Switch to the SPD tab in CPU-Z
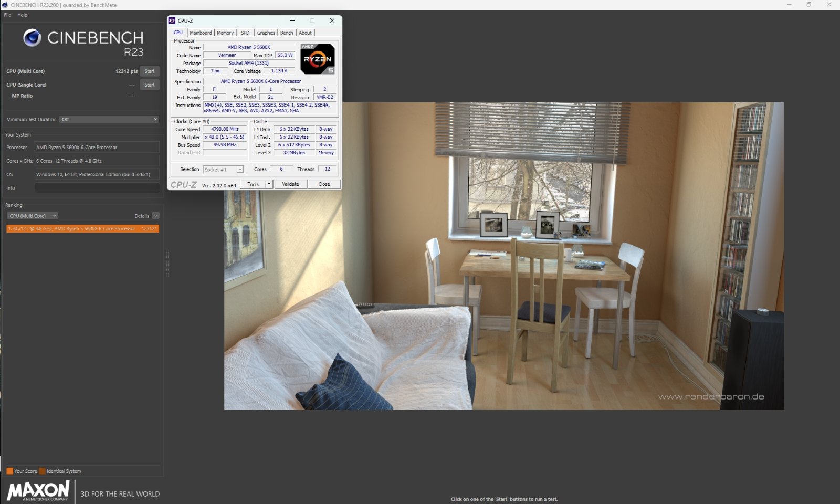 245,33
